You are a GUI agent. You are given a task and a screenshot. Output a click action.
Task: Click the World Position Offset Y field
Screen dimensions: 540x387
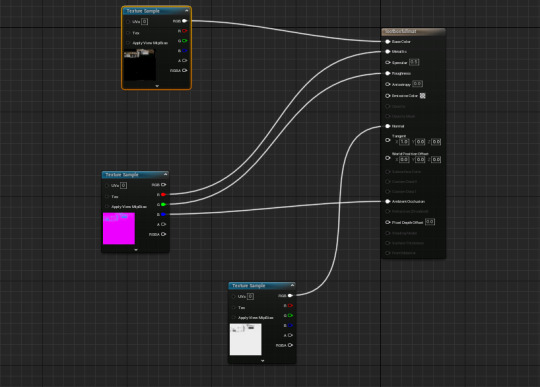coord(420,159)
